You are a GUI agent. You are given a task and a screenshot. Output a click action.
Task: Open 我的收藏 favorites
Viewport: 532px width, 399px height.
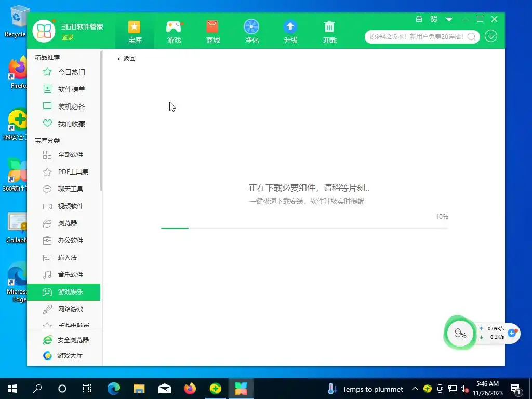(64, 124)
